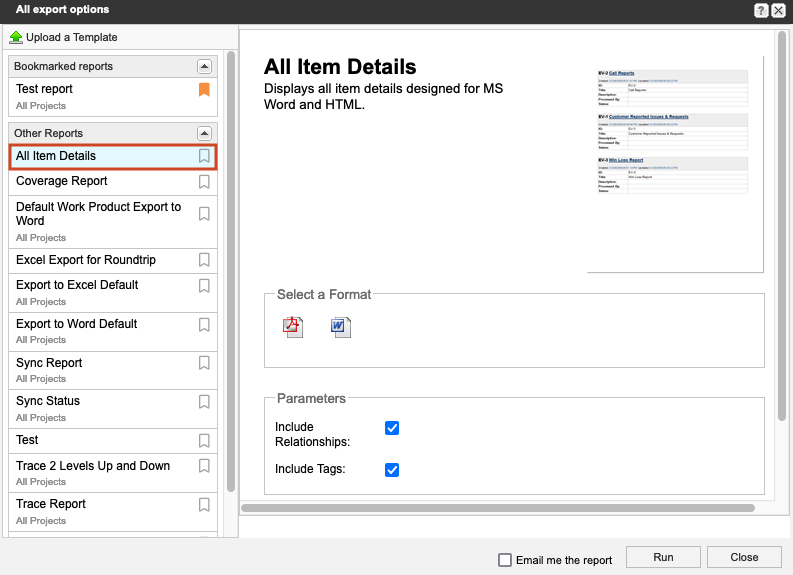Click the report list vertical scrollbar

[x=231, y=270]
